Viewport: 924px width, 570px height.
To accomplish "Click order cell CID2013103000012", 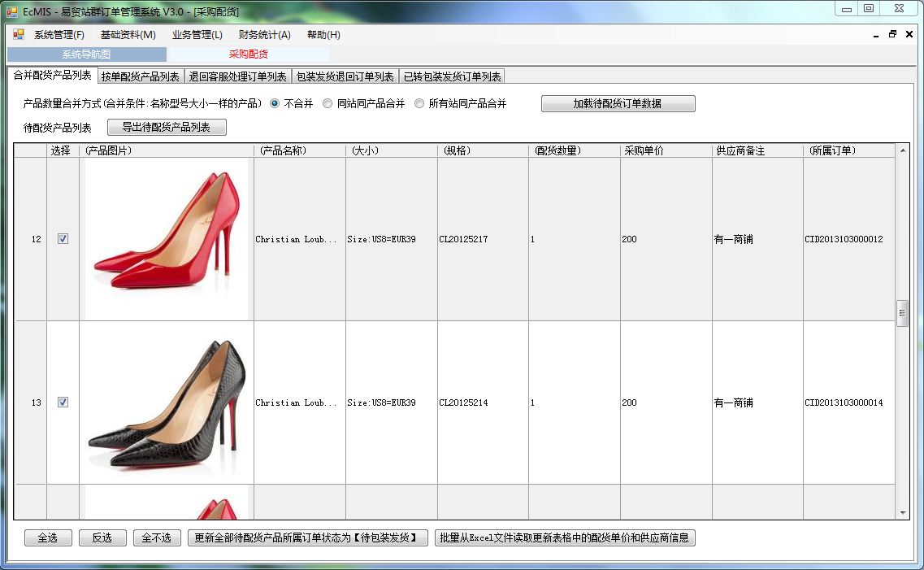I will click(849, 239).
